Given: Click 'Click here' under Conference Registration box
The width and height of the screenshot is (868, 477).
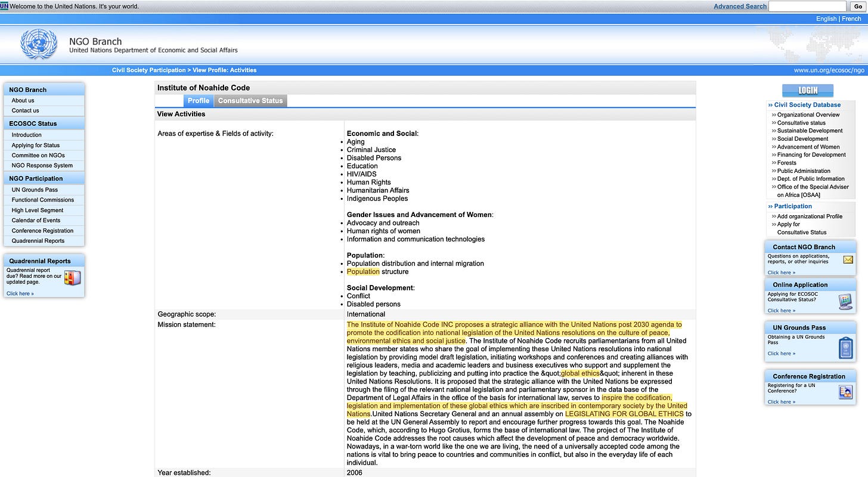Looking at the screenshot, I should tap(782, 402).
